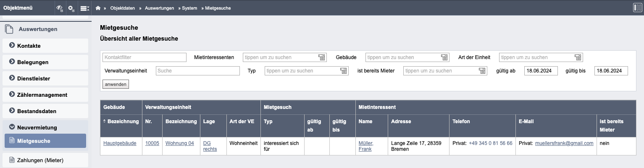Open Objektdaten in breadcrumb
Viewport: 644px width, 168px height.
tap(124, 8)
